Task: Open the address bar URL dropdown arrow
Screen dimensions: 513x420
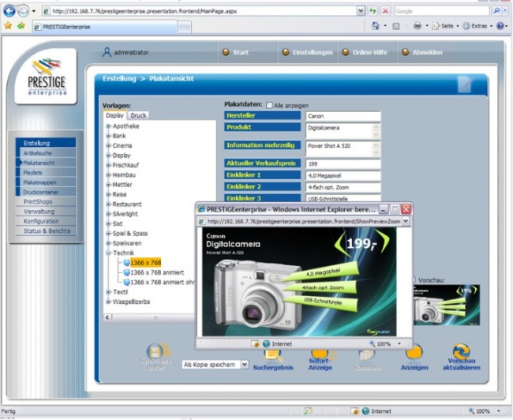Action: [360, 11]
